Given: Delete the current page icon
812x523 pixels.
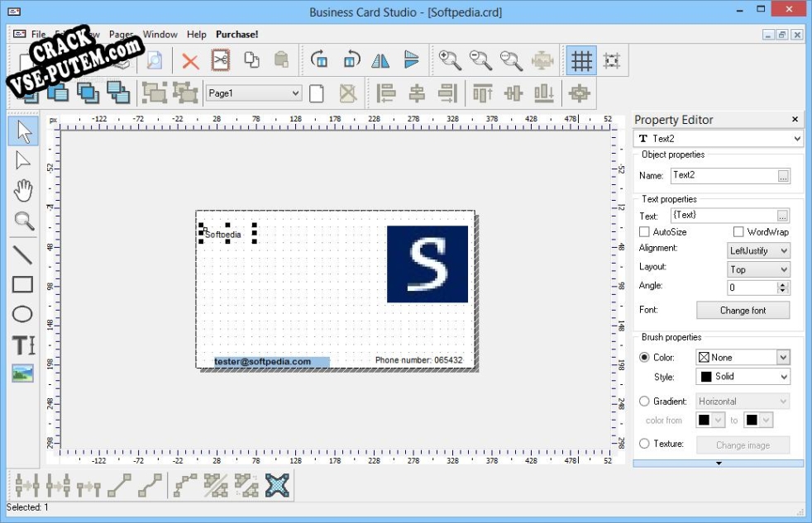Looking at the screenshot, I should [347, 93].
